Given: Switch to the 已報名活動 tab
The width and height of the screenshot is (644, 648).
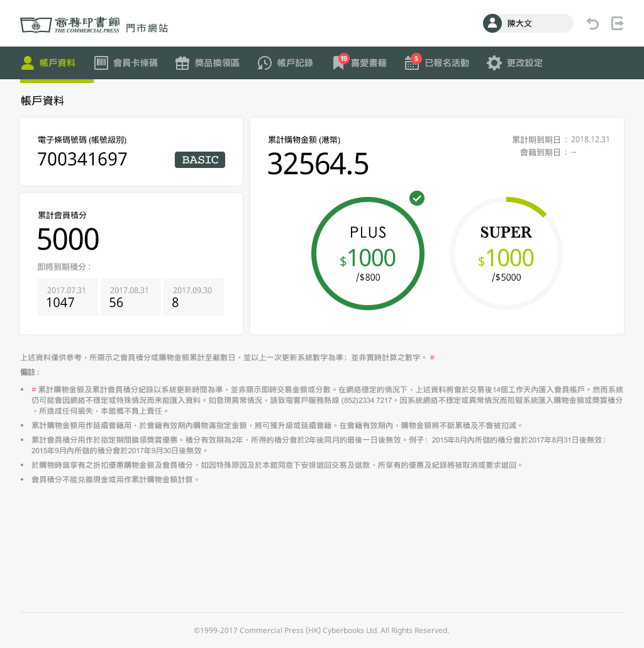Looking at the screenshot, I should [x=447, y=63].
